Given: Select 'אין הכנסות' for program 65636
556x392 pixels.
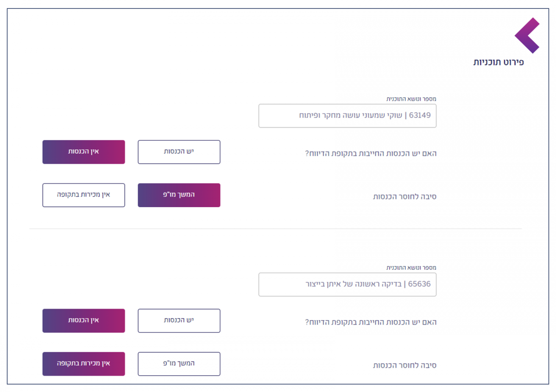Looking at the screenshot, I should [x=83, y=321].
